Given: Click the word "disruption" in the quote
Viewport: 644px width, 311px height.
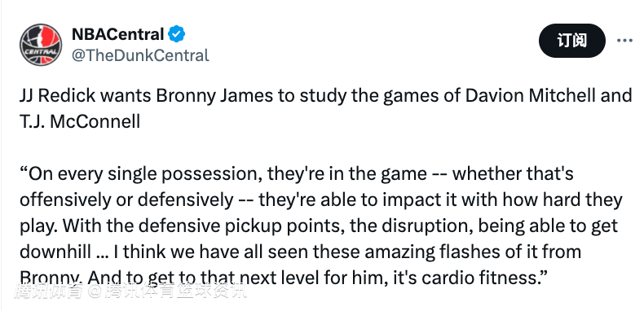Looking at the screenshot, I should click(425, 226).
